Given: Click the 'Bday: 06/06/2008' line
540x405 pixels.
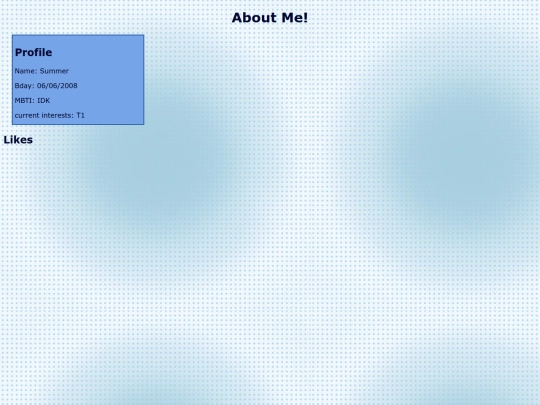Looking at the screenshot, I should click(x=46, y=86).
